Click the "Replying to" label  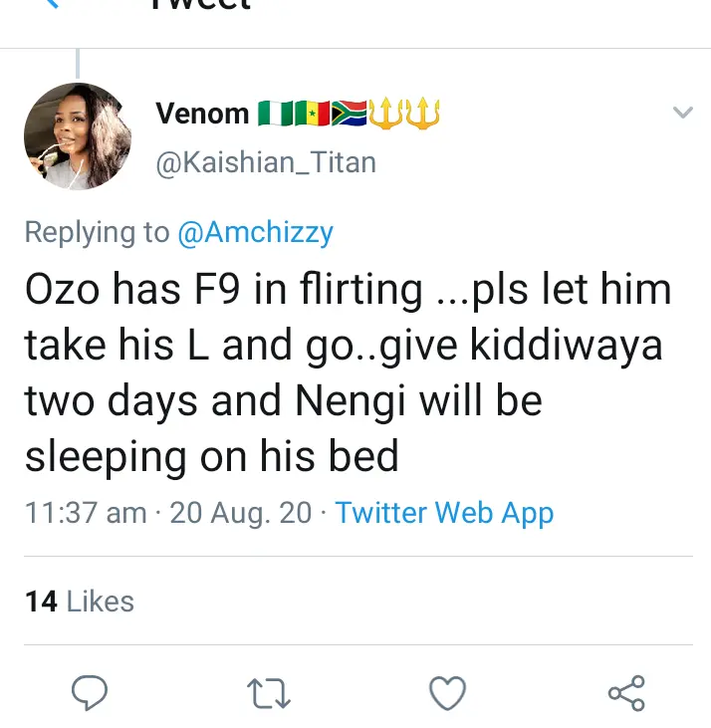(x=98, y=232)
